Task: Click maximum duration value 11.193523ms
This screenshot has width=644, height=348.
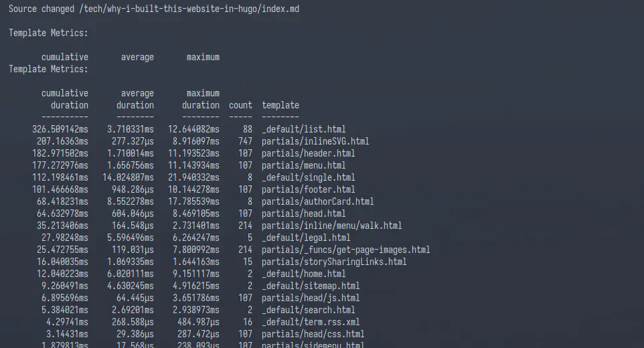Action: (194, 153)
